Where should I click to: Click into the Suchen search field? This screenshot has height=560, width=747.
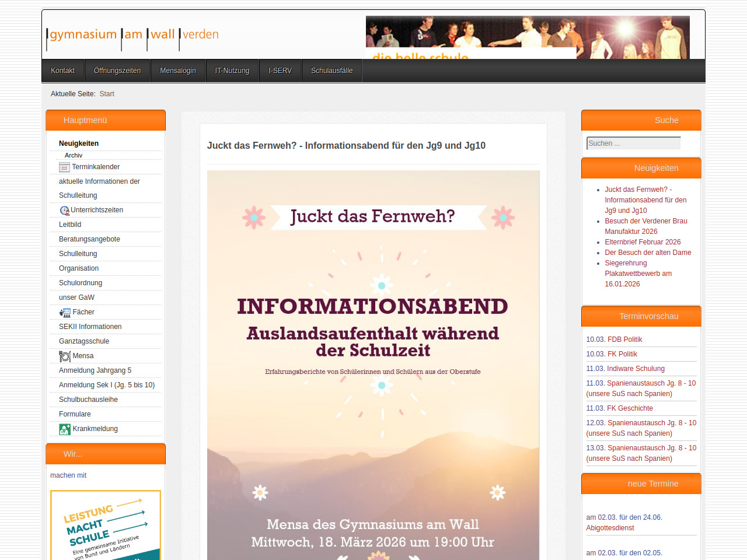[x=633, y=143]
